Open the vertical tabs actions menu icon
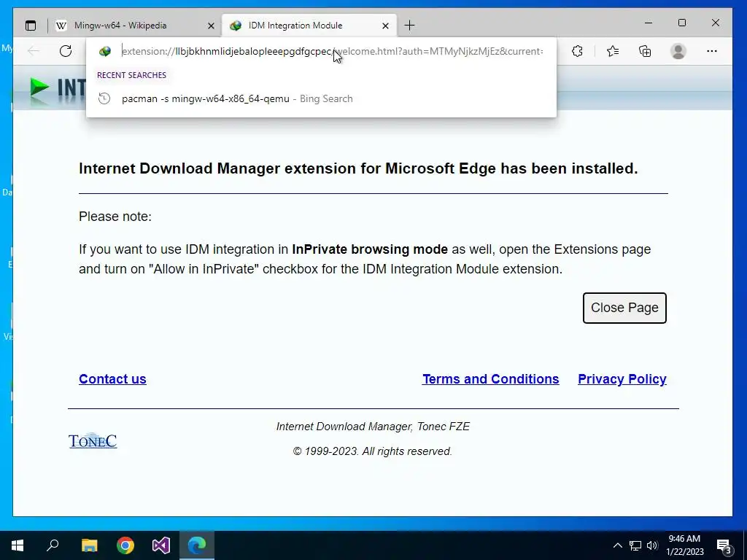 pos(31,26)
